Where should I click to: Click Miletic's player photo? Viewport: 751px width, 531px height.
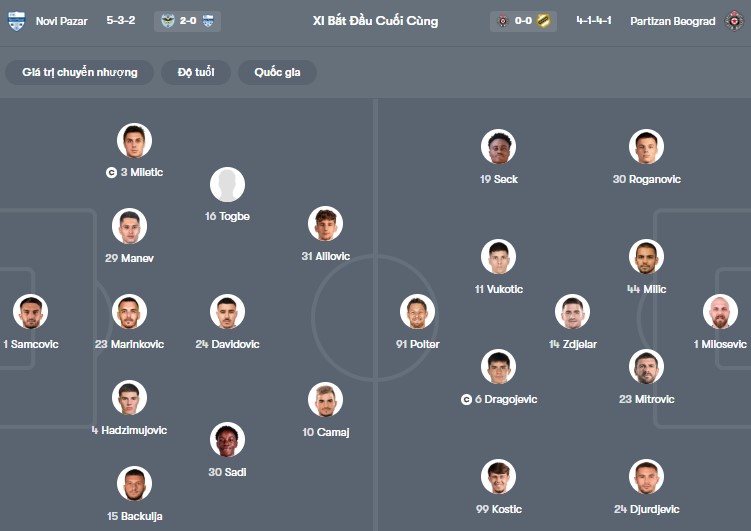click(x=134, y=141)
